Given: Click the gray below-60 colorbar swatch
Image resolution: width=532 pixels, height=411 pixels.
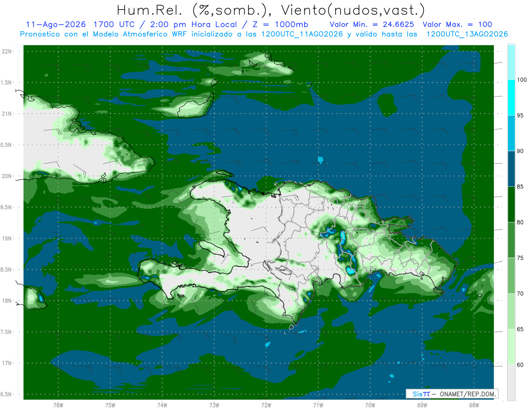Looking at the screenshot, I should 511,383.
